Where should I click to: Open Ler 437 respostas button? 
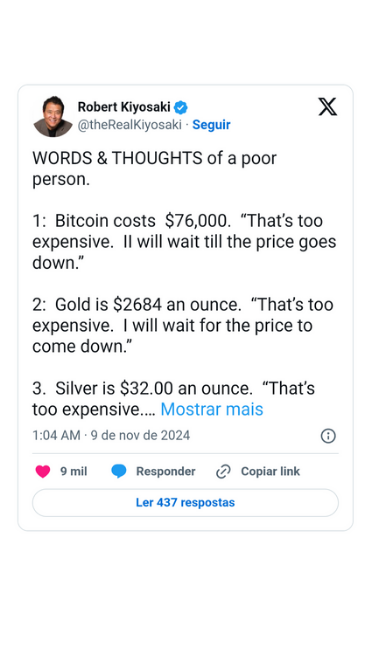[185, 502]
